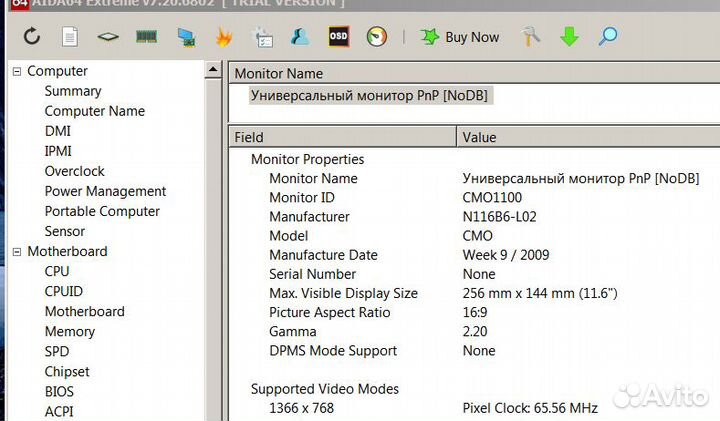
Task: Open the report checklist toolbar icon
Action: [263, 37]
